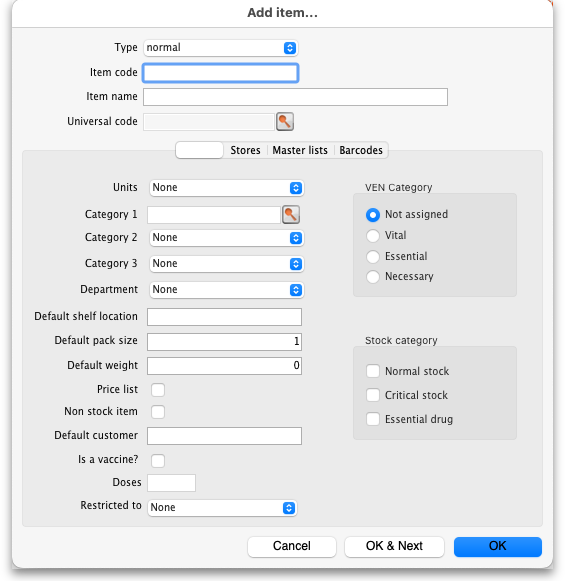Screen dimensions: 565x581
Task: Click the Cancel button
Action: pyautogui.click(x=292, y=546)
